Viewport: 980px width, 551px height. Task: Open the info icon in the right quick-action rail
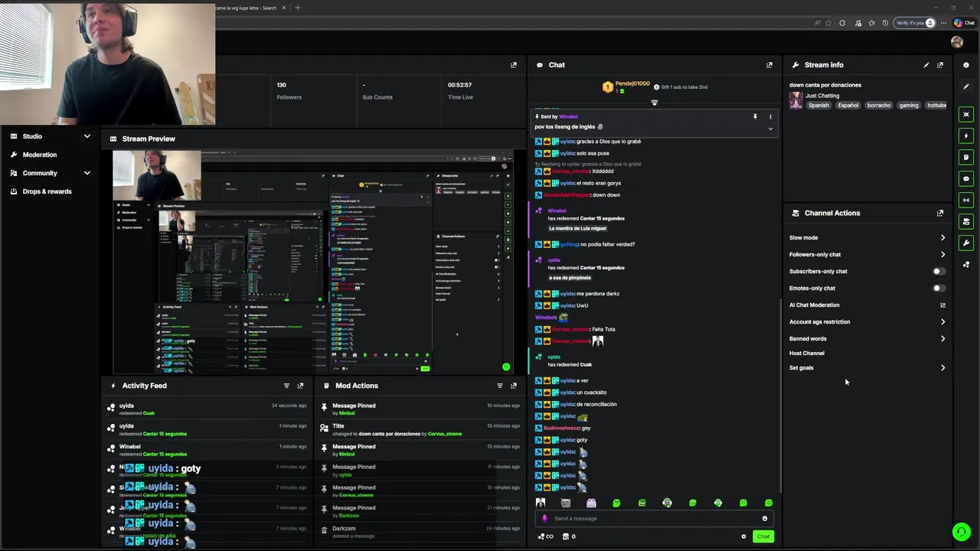click(966, 65)
